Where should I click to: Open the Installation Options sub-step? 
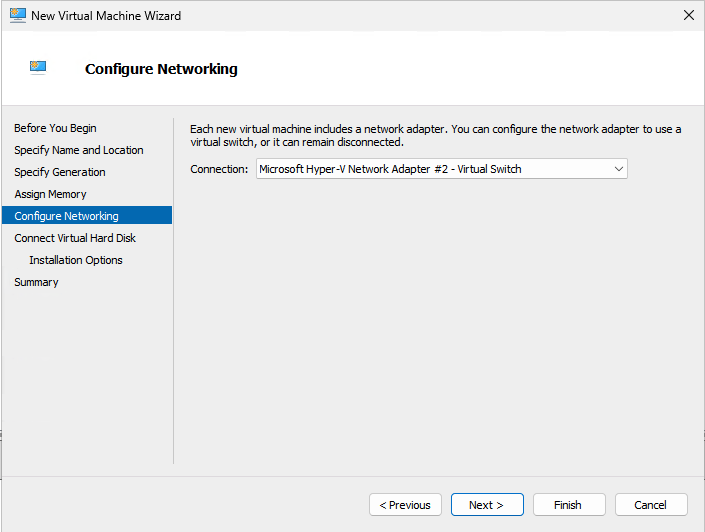tap(76, 260)
